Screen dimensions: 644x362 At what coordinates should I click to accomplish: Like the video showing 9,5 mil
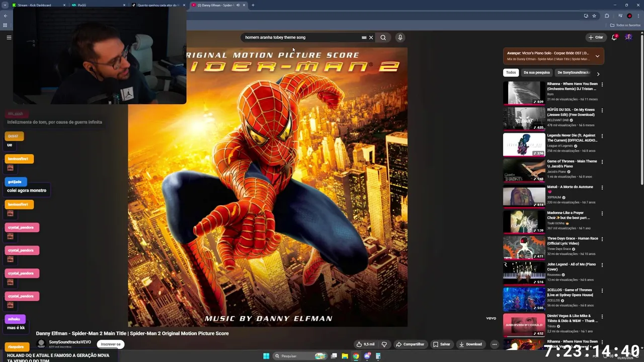tap(366, 344)
